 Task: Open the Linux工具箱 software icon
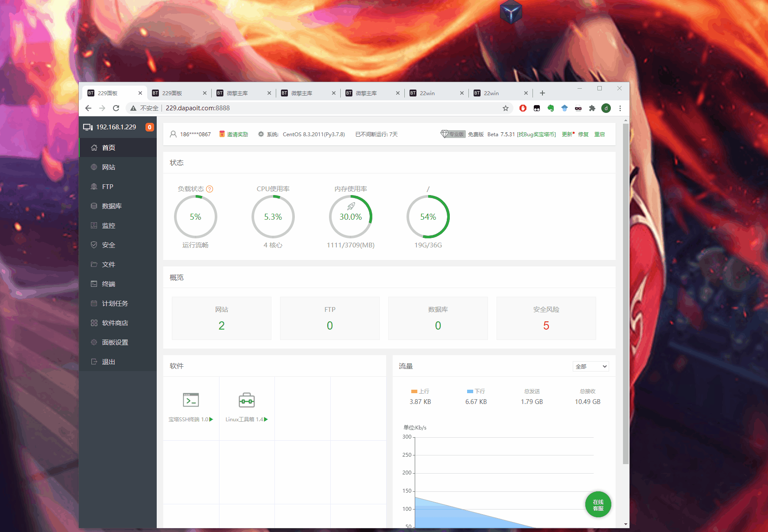pyautogui.click(x=247, y=401)
